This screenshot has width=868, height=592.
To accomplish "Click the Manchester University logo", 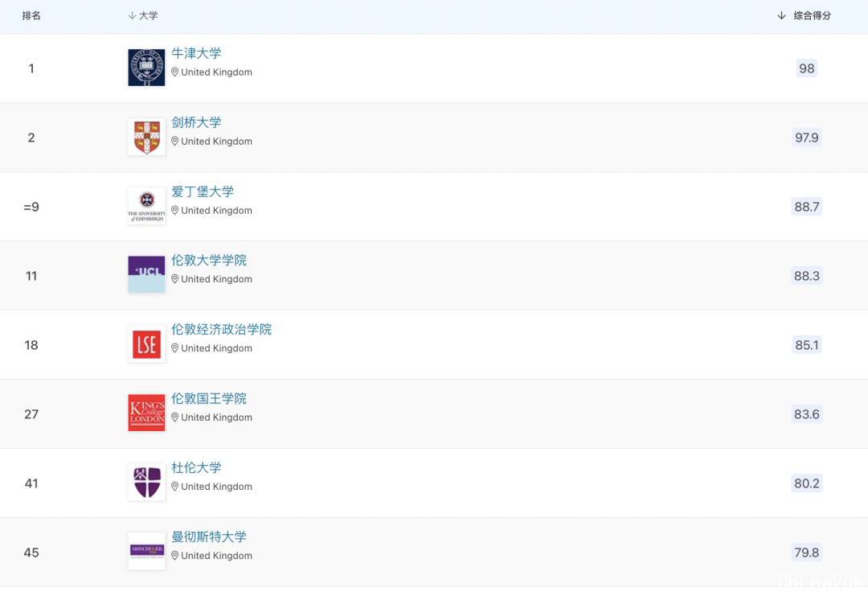I will tap(147, 551).
